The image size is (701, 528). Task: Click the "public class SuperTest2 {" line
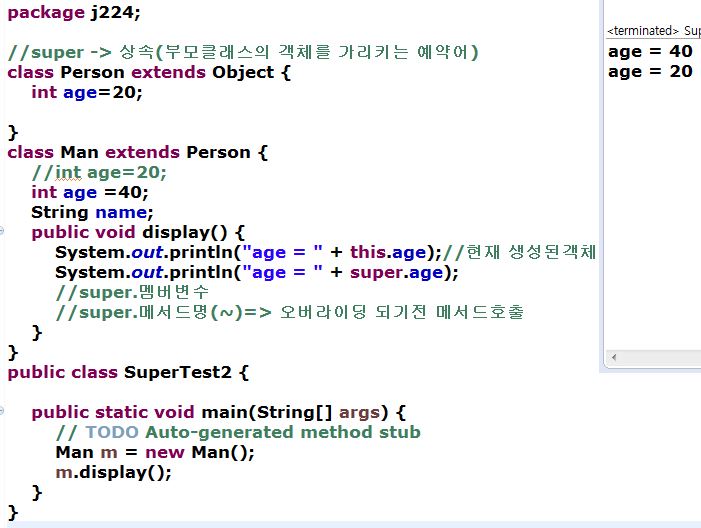click(128, 372)
